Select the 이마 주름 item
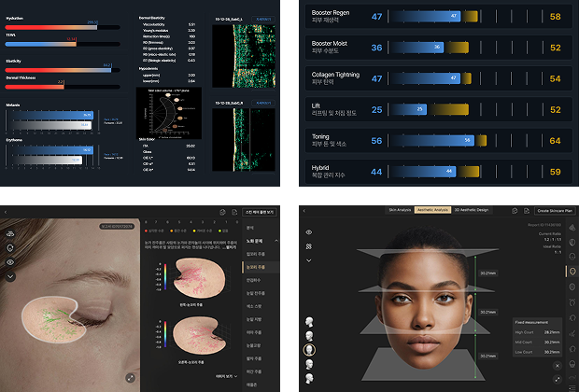The width and height of the screenshot is (579, 392). tap(254, 332)
